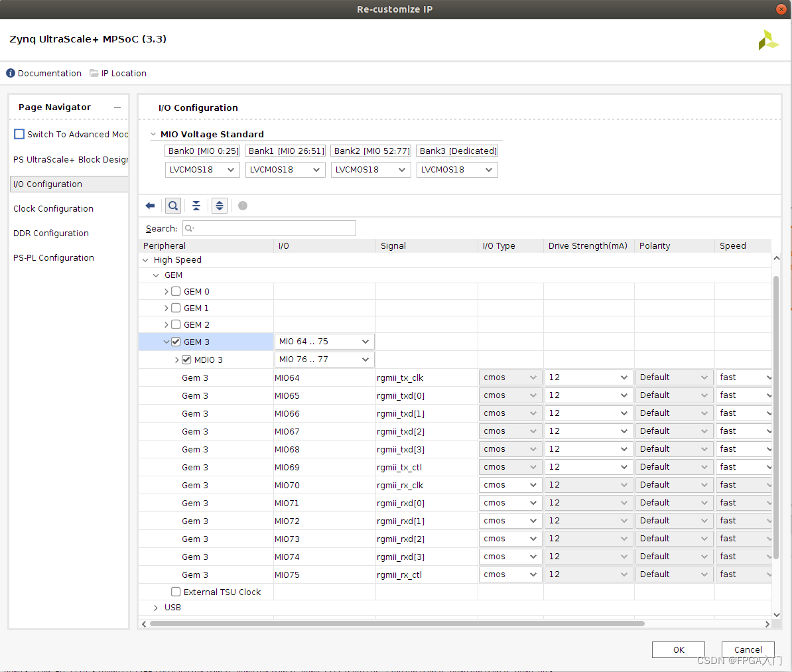Click the Documentation link

coord(50,73)
